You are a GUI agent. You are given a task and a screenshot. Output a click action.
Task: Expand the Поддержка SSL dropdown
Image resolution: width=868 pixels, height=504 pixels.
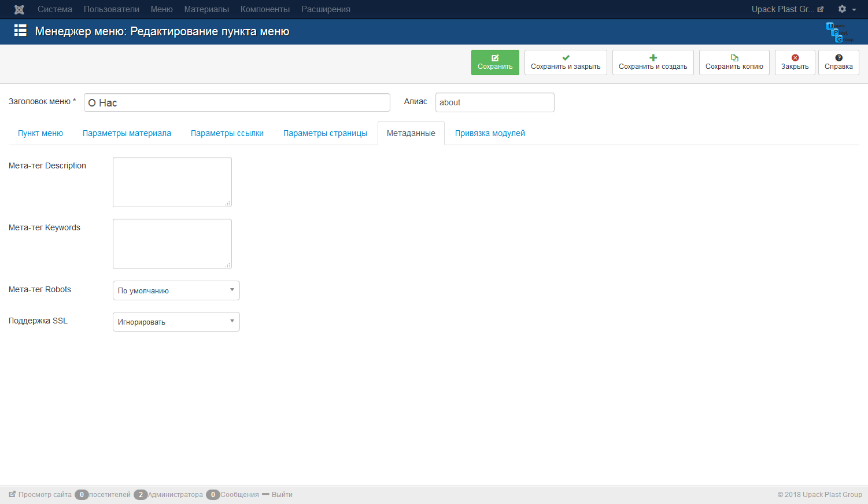point(176,322)
